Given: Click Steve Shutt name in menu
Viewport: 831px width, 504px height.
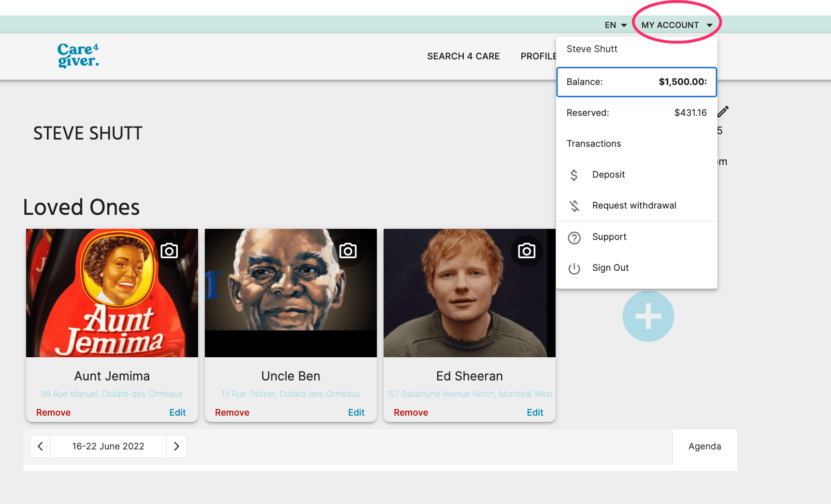Looking at the screenshot, I should tap(592, 49).
